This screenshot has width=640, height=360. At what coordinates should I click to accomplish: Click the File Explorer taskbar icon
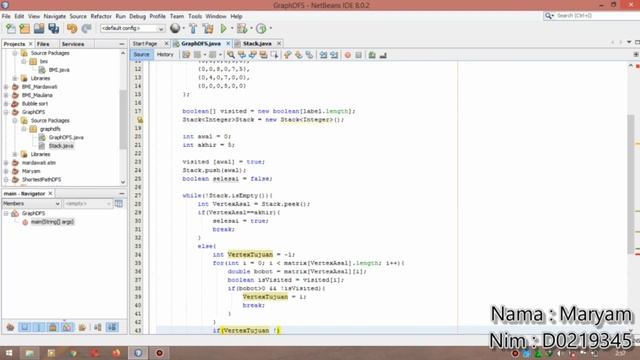(x=29, y=353)
